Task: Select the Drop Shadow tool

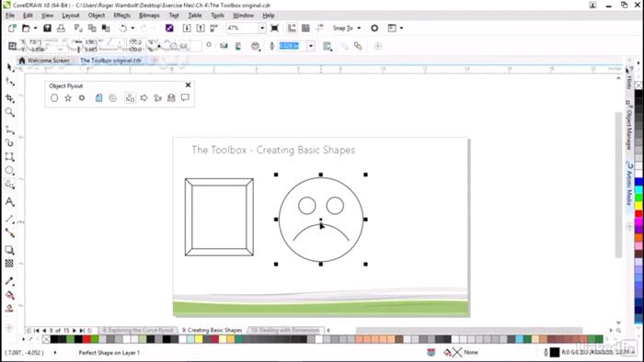Action: tap(10, 250)
